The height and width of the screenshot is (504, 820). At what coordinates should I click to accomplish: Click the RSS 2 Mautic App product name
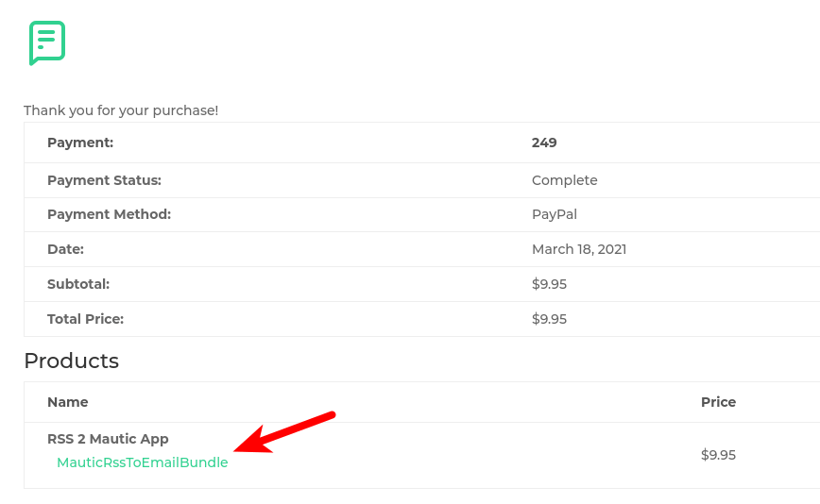coord(108,439)
